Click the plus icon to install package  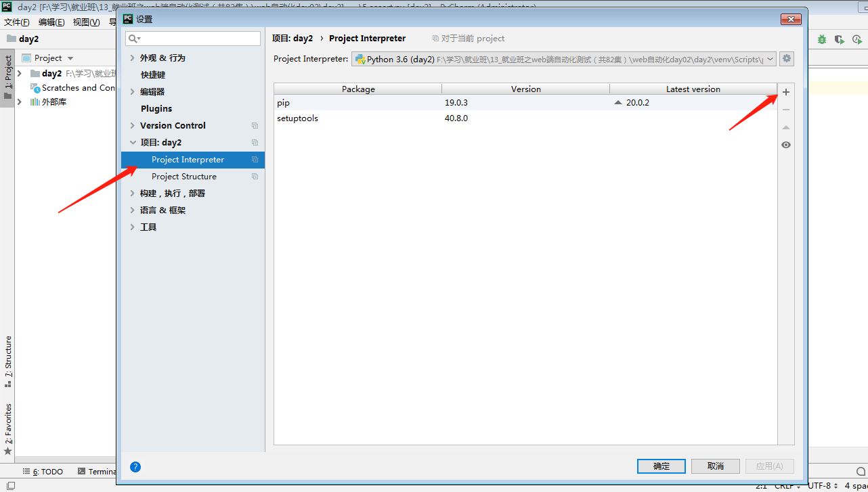(x=785, y=92)
